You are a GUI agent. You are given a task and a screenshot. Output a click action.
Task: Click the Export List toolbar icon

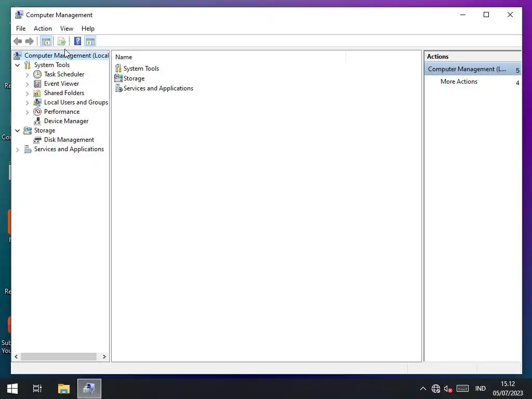[61, 42]
